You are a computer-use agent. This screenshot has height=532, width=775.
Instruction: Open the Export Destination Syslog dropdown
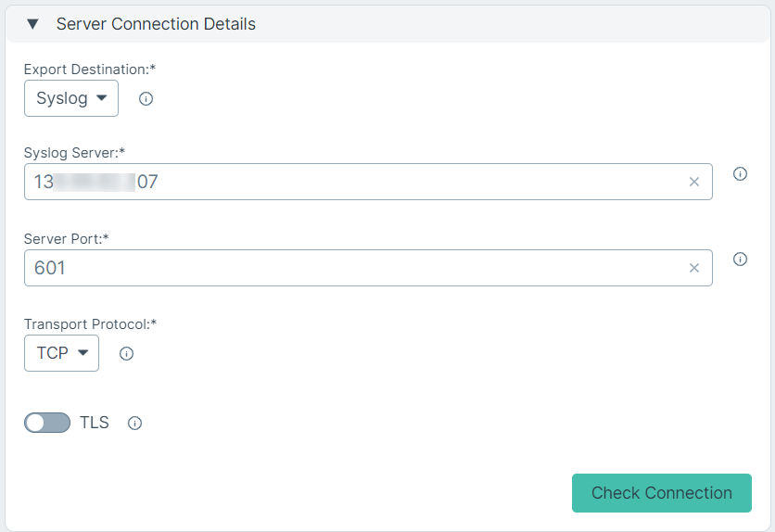point(71,98)
